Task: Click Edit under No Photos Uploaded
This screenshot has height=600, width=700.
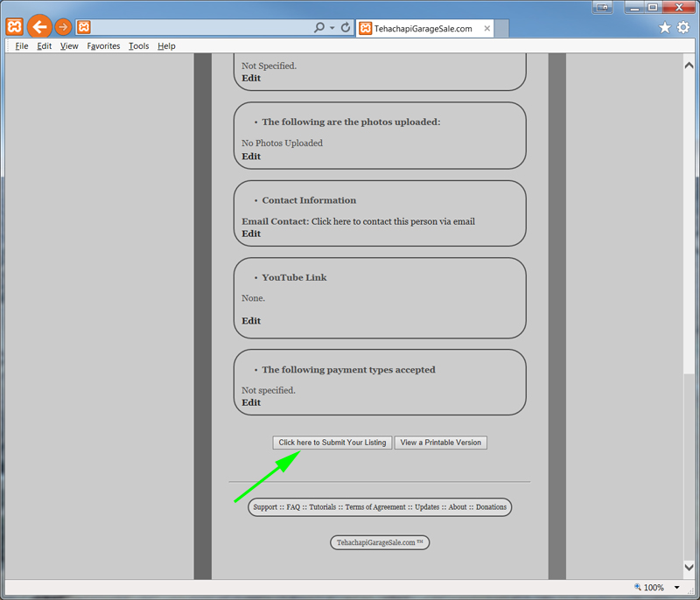Action: click(x=251, y=157)
